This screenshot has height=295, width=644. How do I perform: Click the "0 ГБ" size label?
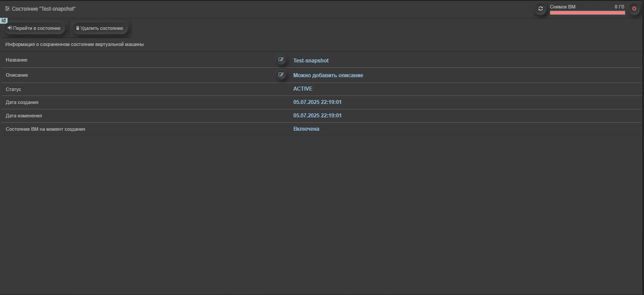pyautogui.click(x=619, y=7)
